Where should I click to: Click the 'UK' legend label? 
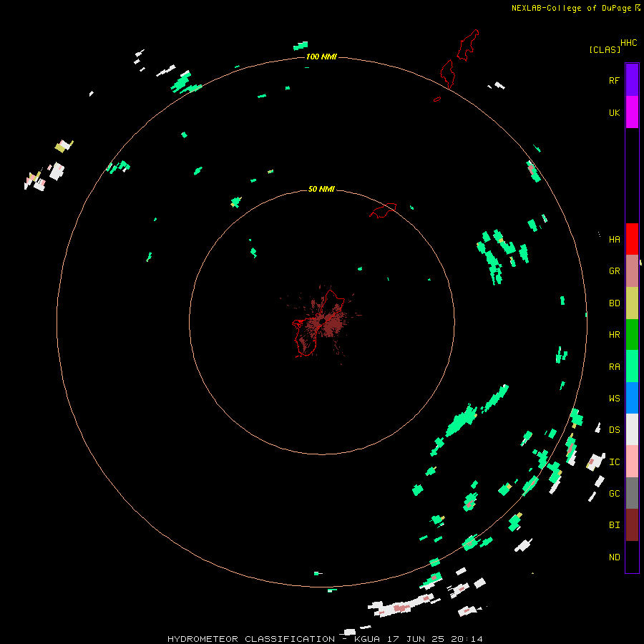(x=614, y=112)
